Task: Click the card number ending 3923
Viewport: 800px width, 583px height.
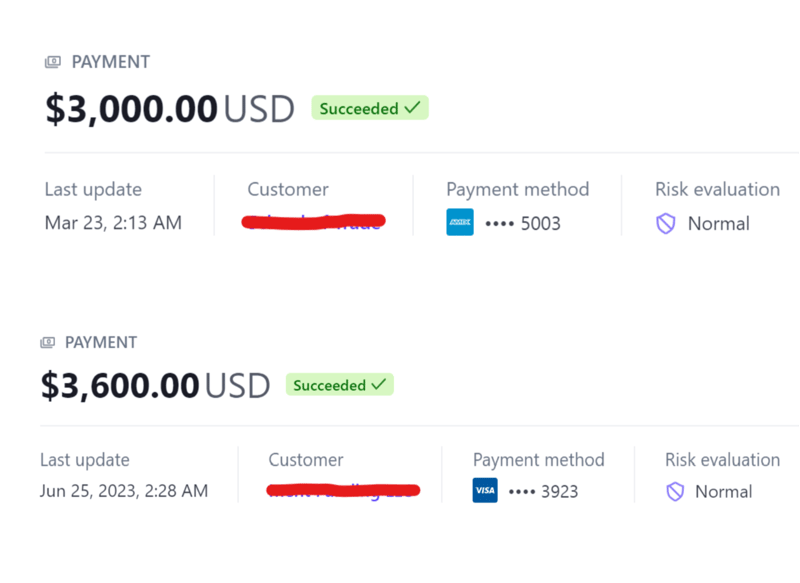Action: (x=543, y=491)
